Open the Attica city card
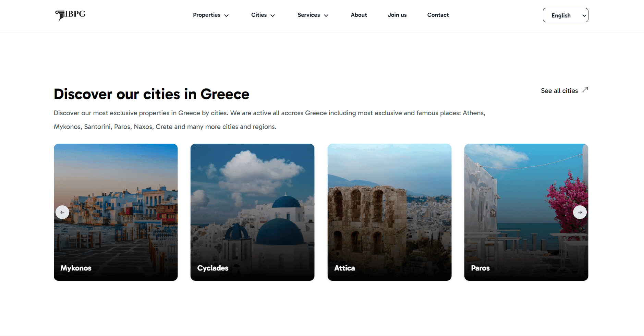The image size is (644, 336). [x=389, y=212]
